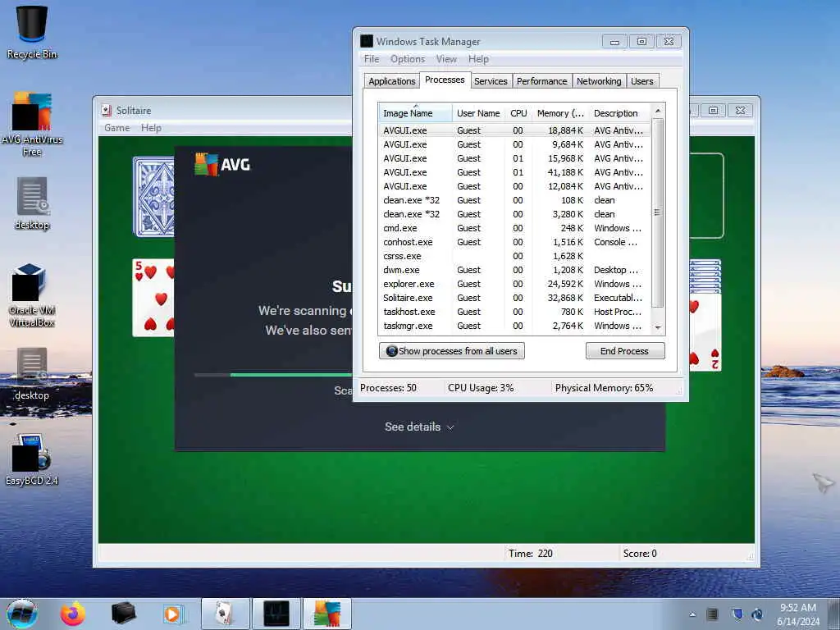Select AVGUI.exe row using 41,188 K
Screen dimensions: 840x630
click(514, 172)
